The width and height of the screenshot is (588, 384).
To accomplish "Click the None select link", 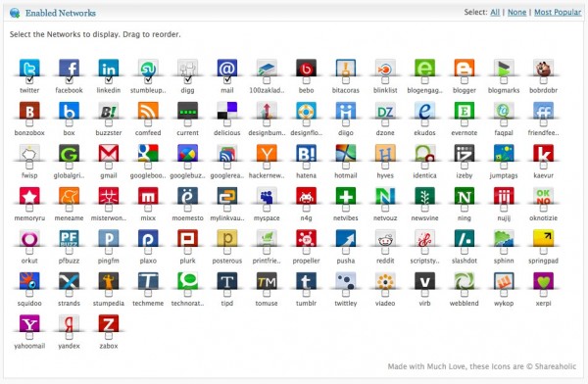I will click(x=516, y=13).
